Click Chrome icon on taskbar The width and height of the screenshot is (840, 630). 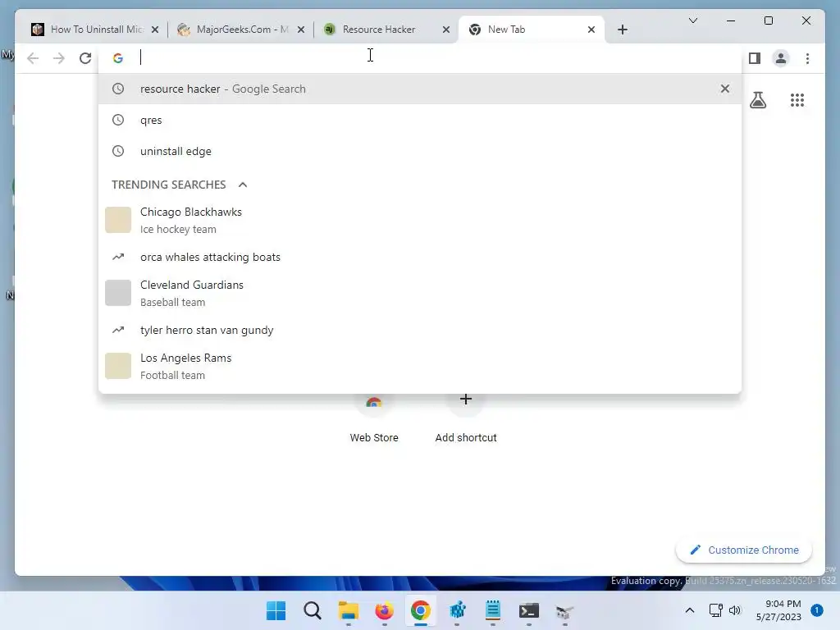click(421, 610)
